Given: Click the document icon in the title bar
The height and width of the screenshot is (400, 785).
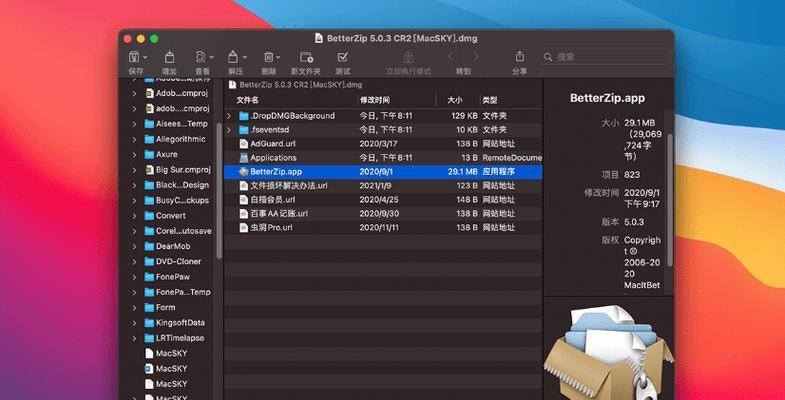Looking at the screenshot, I should coord(319,38).
